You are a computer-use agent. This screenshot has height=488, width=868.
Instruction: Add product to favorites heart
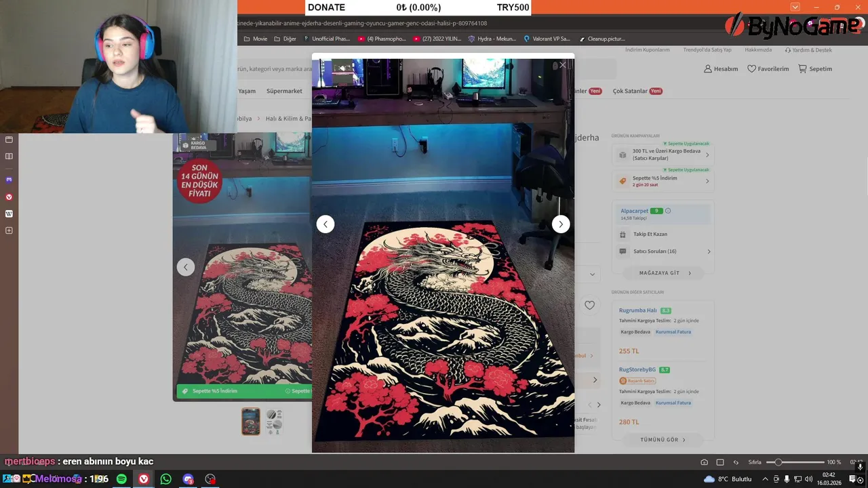tap(589, 305)
